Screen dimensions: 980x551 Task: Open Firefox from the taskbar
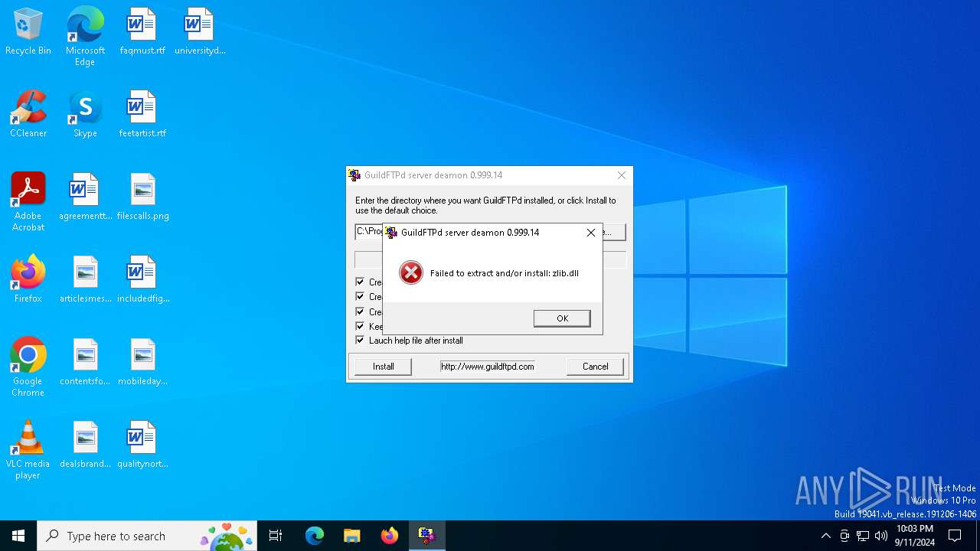click(390, 536)
